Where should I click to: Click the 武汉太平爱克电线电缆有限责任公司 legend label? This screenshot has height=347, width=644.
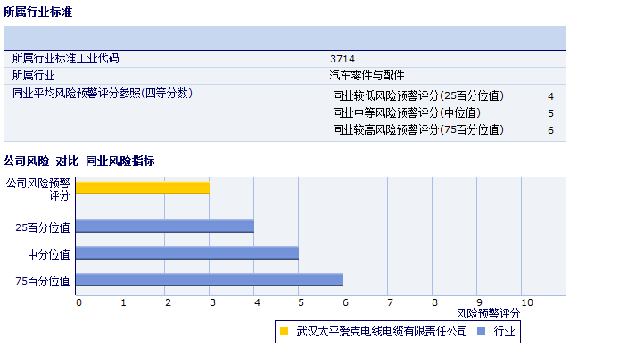(x=382, y=331)
